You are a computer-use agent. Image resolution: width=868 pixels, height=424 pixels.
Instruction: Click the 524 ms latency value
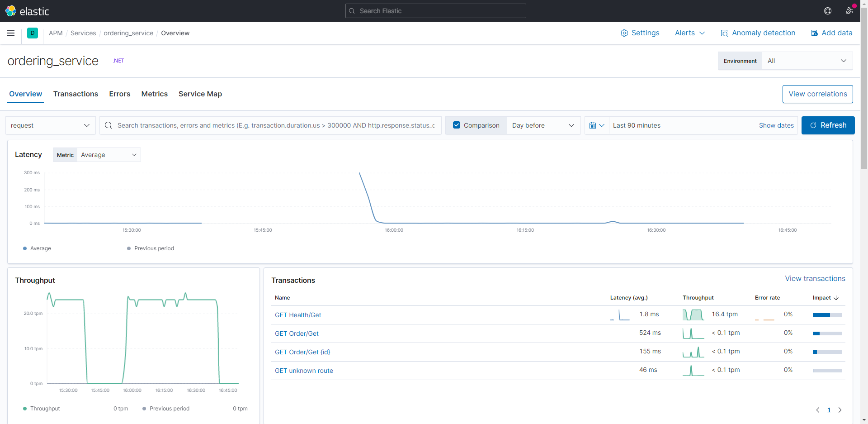650,333
